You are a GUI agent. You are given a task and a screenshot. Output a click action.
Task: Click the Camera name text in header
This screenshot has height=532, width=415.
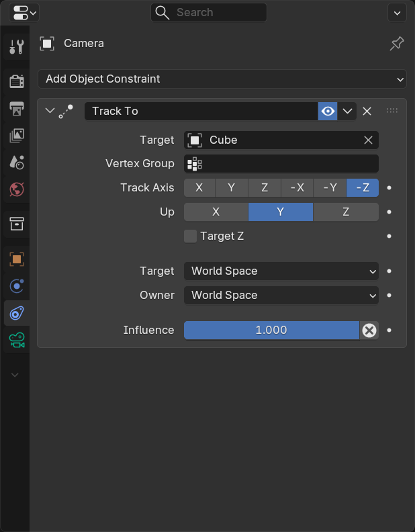coord(84,44)
